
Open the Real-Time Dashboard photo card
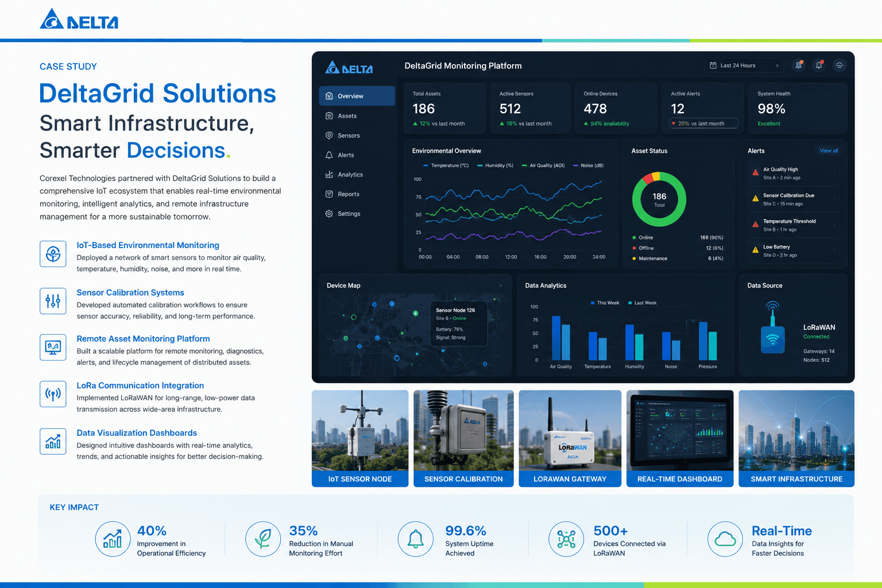680,439
